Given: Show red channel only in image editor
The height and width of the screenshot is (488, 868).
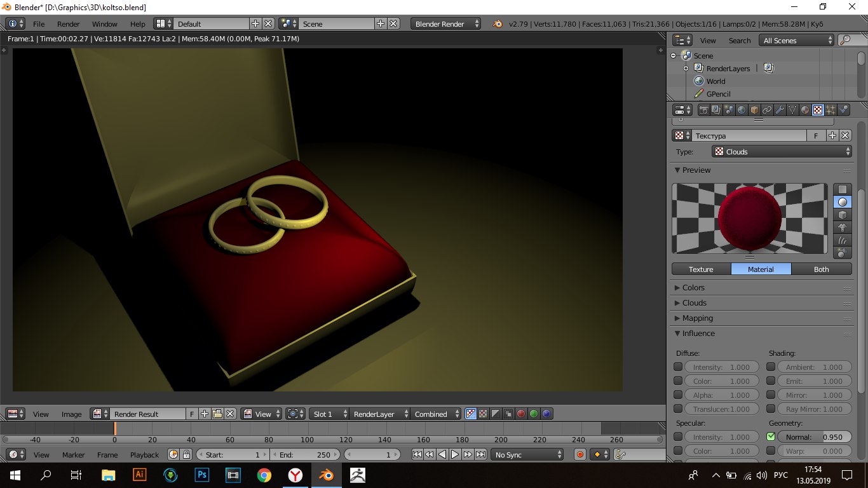Looking at the screenshot, I should coord(521,414).
